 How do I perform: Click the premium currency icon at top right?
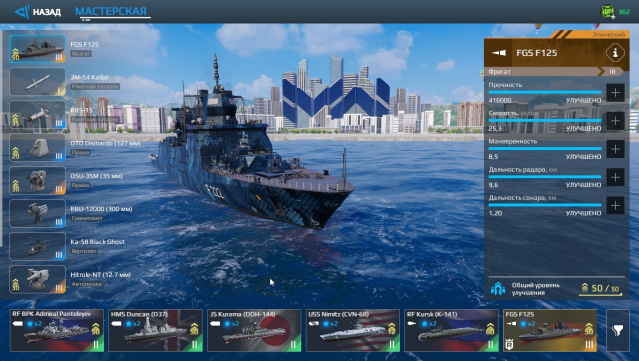click(x=608, y=12)
